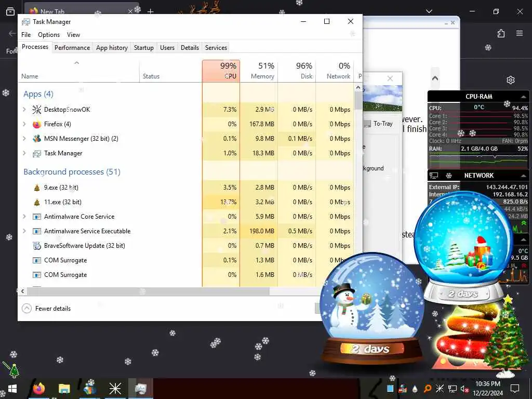532x399 pixels.
Task: Click the magnifier tray icon
Action: 428,389
